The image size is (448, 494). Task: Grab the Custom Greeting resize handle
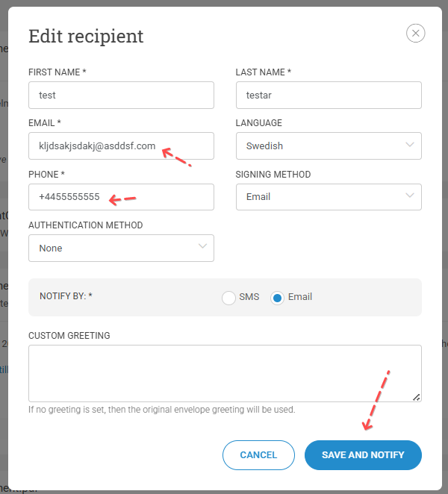tap(416, 397)
